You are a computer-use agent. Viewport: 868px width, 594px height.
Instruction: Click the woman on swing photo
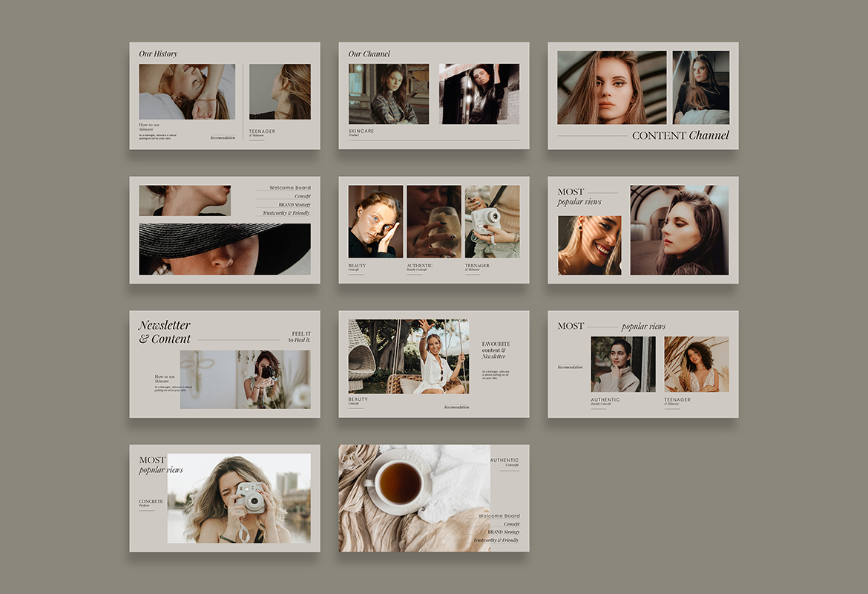408,356
